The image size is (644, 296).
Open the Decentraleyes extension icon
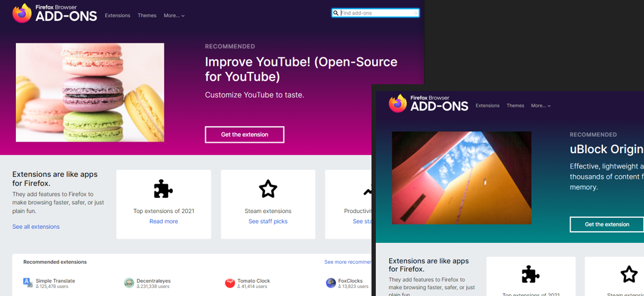point(129,283)
